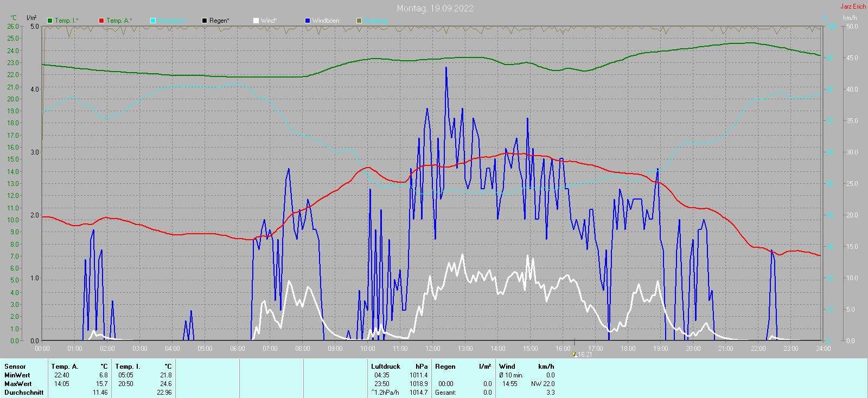
Task: Click the 12:00 label on time axis
Action: 433,349
